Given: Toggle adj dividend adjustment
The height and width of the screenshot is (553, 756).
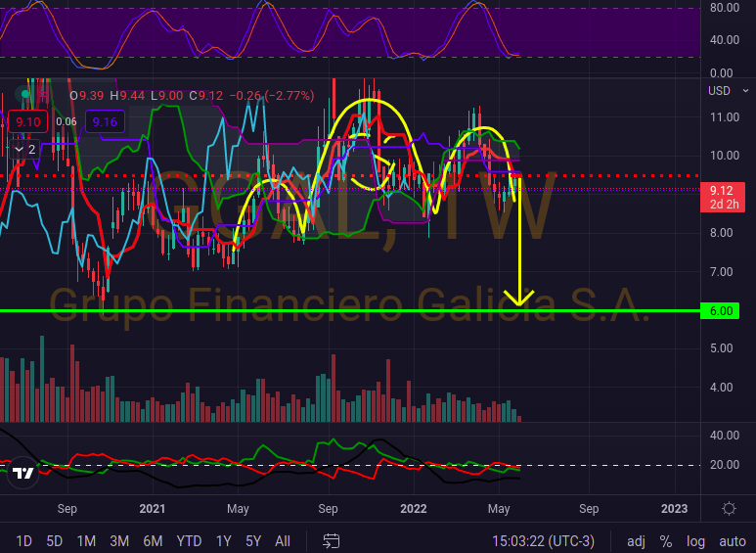Looking at the screenshot, I should [x=636, y=540].
